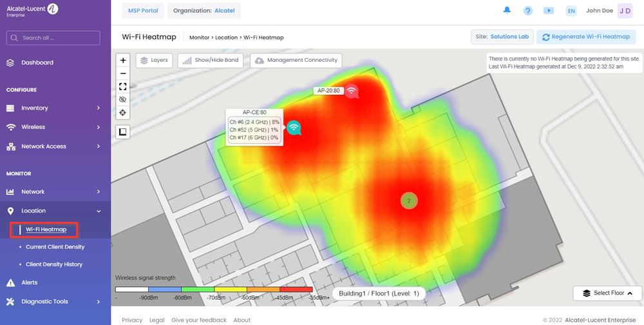Open the Layers map button

click(x=154, y=60)
